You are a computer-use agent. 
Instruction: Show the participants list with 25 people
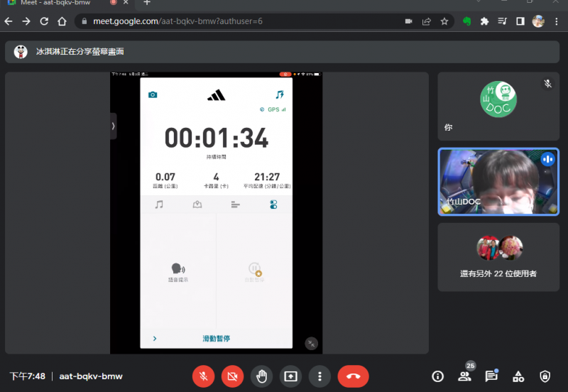click(464, 376)
